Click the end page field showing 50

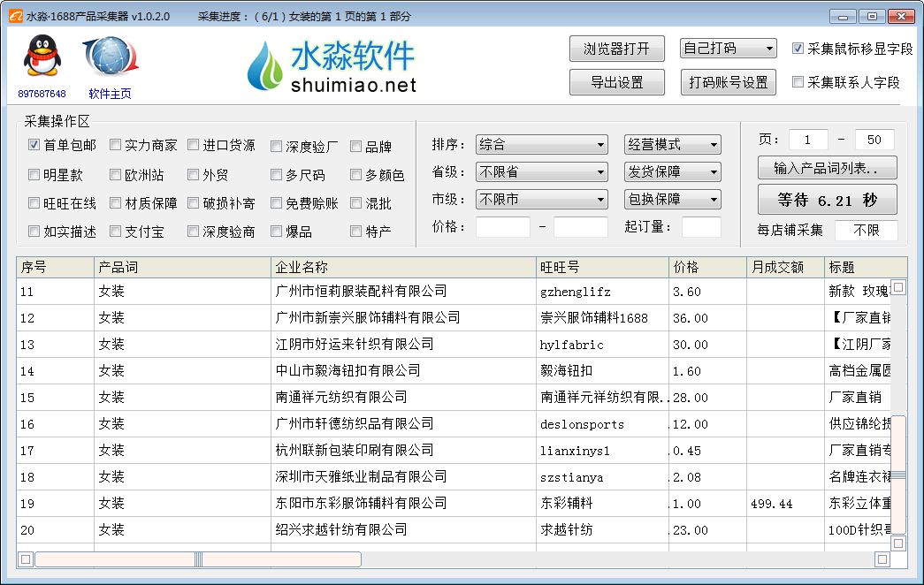(874, 141)
